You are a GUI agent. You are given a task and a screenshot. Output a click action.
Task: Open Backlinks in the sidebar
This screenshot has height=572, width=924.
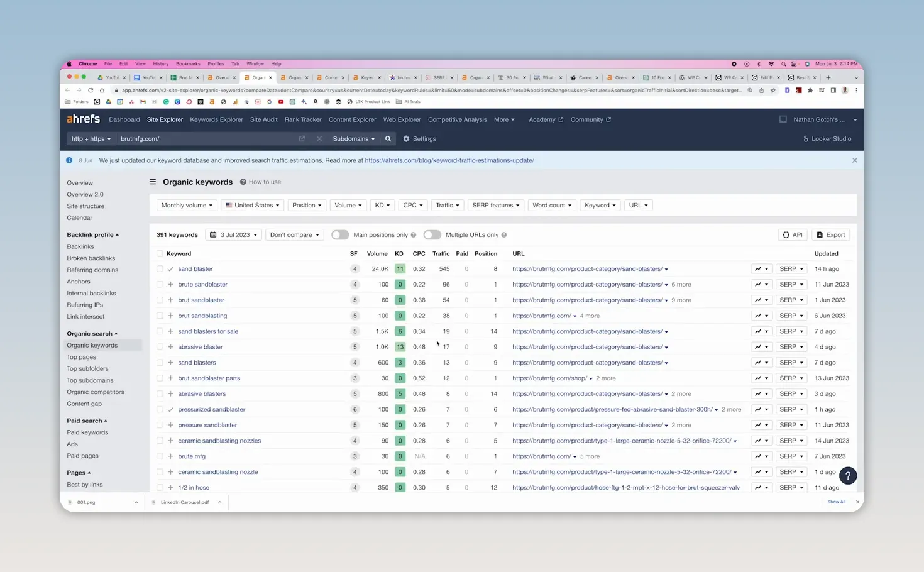coord(80,247)
